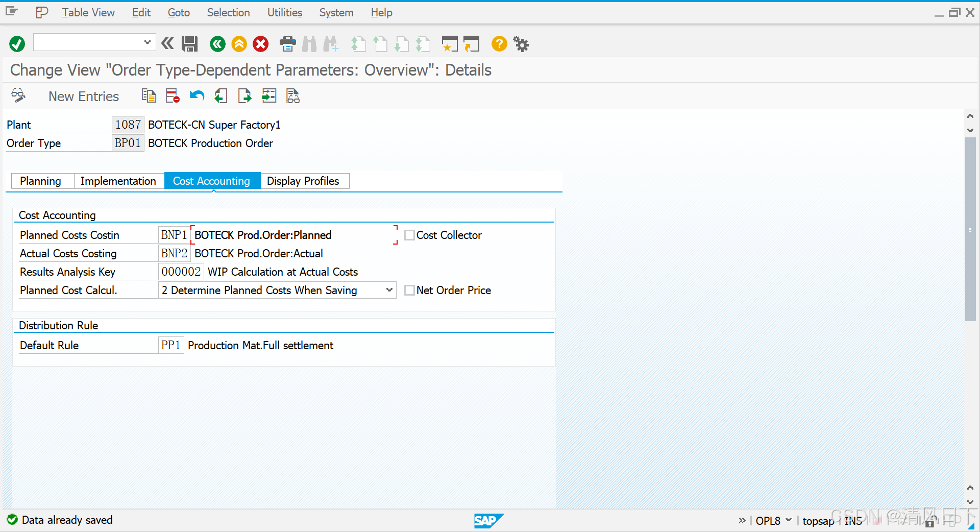Open Customize Local Layout gear icon
980x532 pixels.
521,44
